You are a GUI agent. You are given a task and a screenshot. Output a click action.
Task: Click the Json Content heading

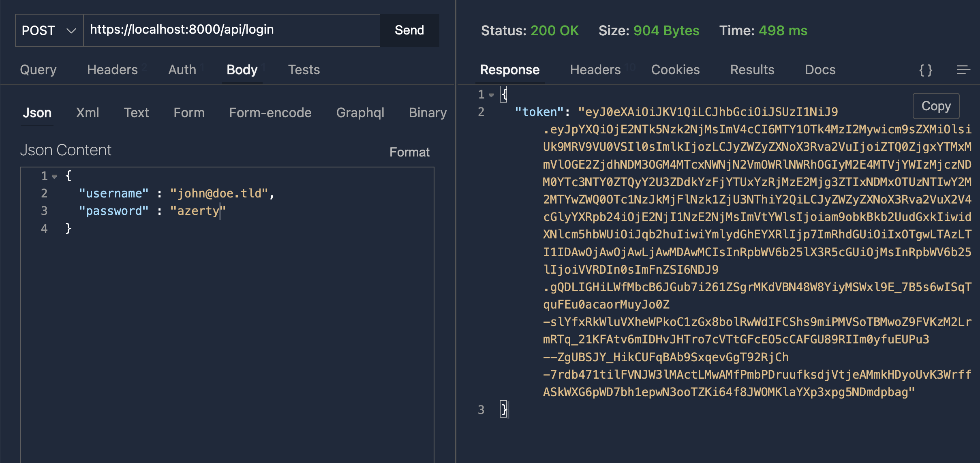click(66, 150)
